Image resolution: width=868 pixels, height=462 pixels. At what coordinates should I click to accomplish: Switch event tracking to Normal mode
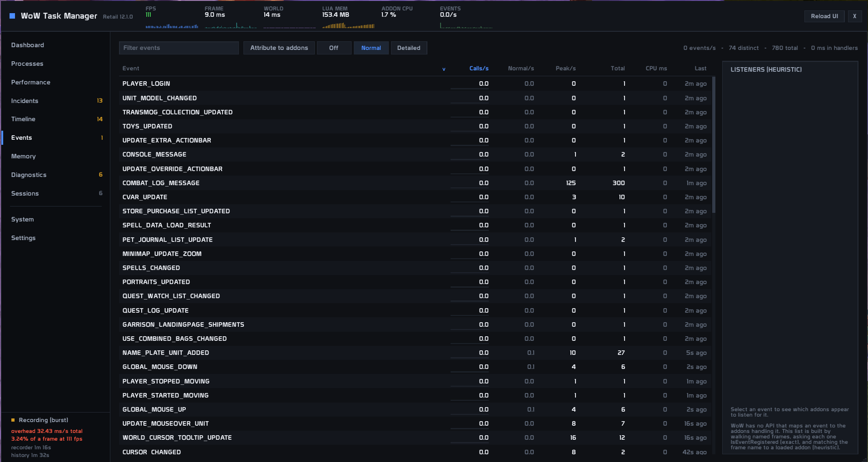(x=371, y=48)
